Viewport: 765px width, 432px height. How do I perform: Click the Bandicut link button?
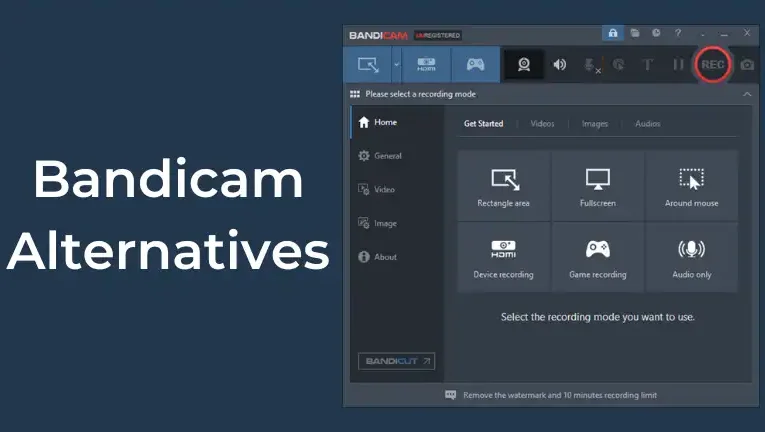pos(396,361)
